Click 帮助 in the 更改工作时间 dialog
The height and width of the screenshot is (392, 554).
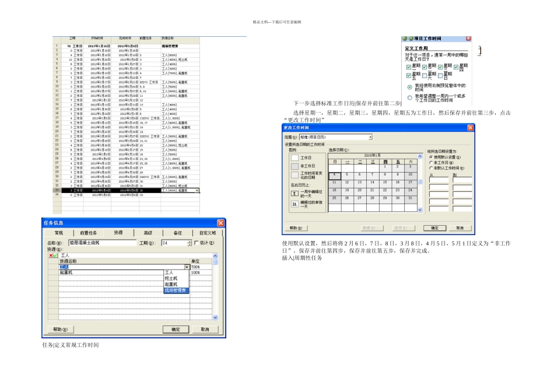click(x=296, y=228)
